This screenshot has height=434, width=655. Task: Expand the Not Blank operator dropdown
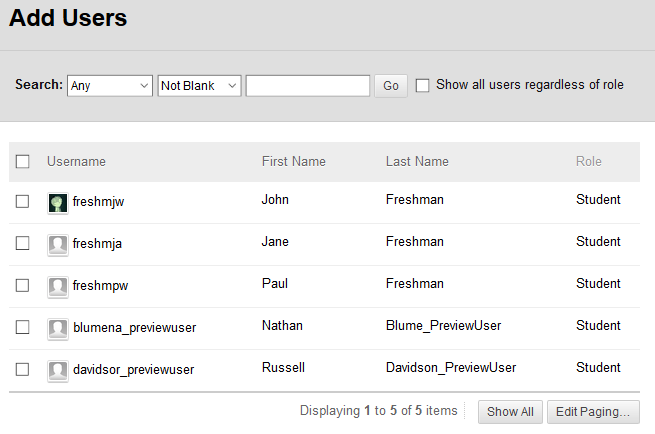(x=199, y=86)
